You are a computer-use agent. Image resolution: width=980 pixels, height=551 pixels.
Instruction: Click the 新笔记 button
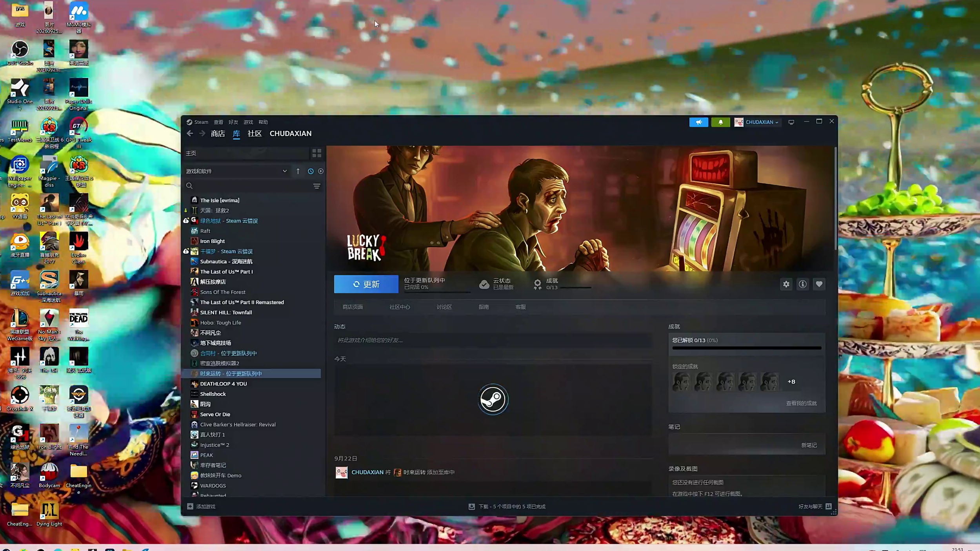(809, 446)
